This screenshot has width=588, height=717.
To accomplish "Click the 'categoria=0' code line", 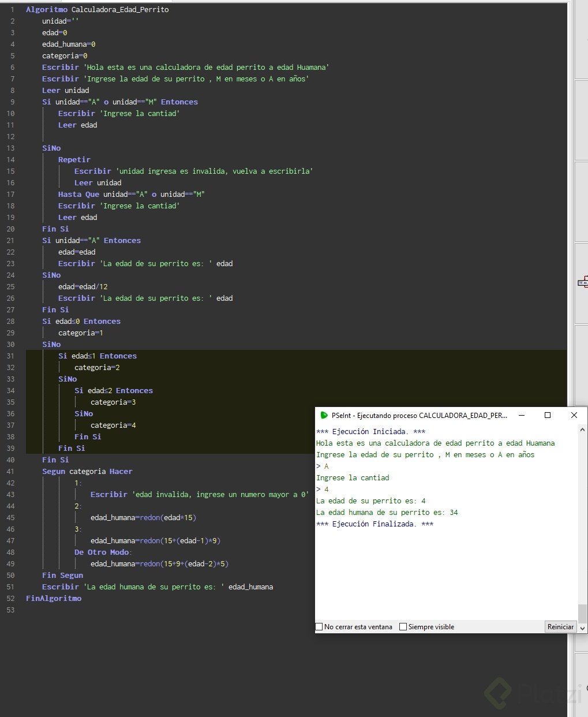I will tap(65, 55).
